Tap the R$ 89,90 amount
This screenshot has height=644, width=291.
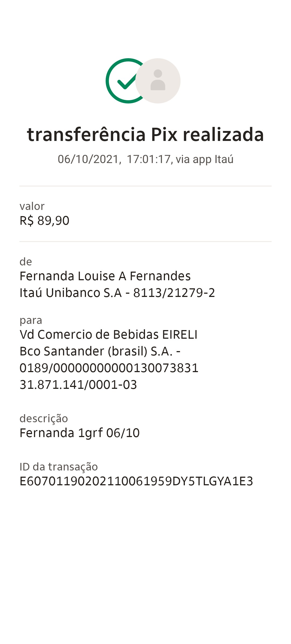[44, 221]
